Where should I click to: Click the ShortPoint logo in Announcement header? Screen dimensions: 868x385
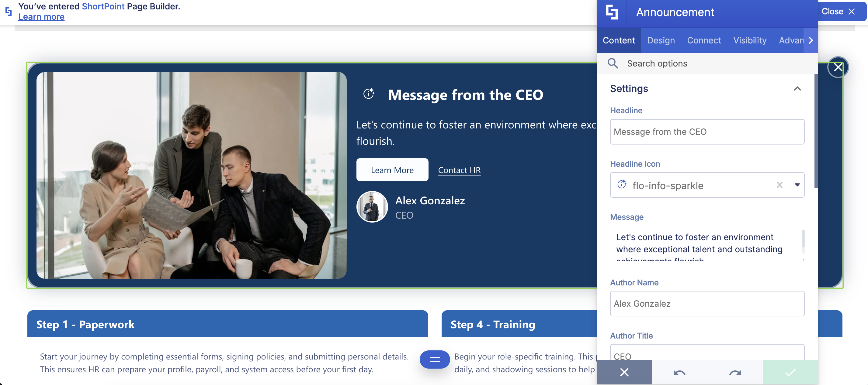pos(612,12)
